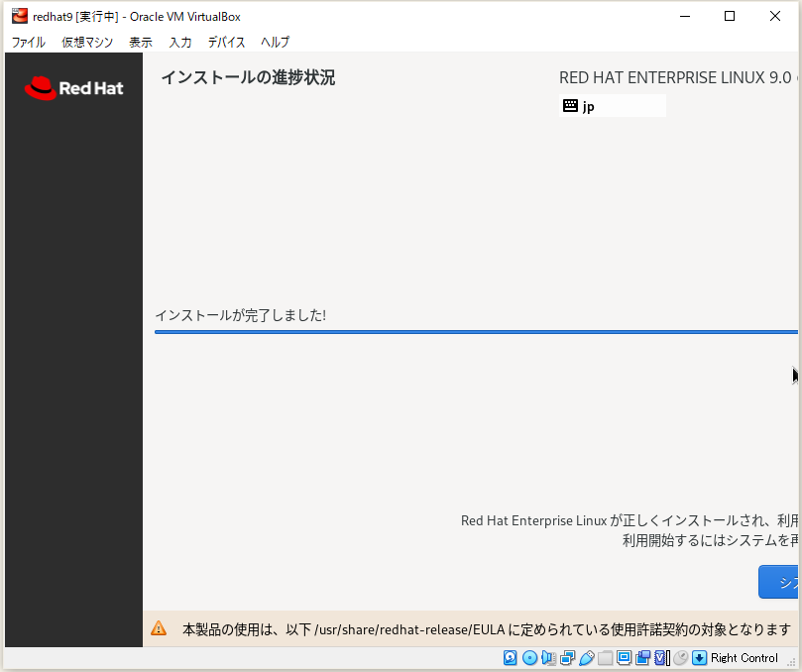802x672 pixels.
Task: Click the EULA warning triangle icon
Action: 159,628
